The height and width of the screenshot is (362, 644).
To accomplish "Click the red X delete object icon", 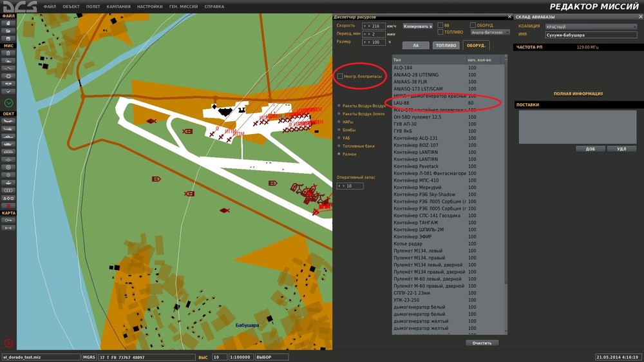I will pyautogui.click(x=8, y=206).
